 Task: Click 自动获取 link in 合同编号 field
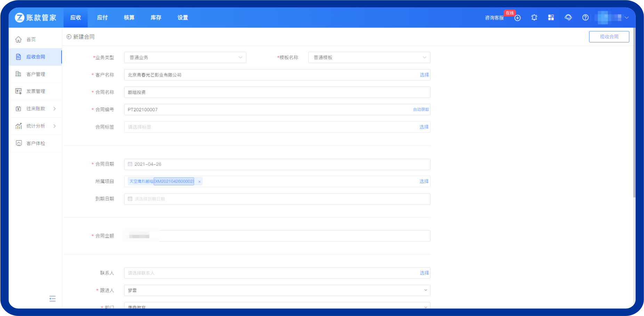[x=421, y=109]
